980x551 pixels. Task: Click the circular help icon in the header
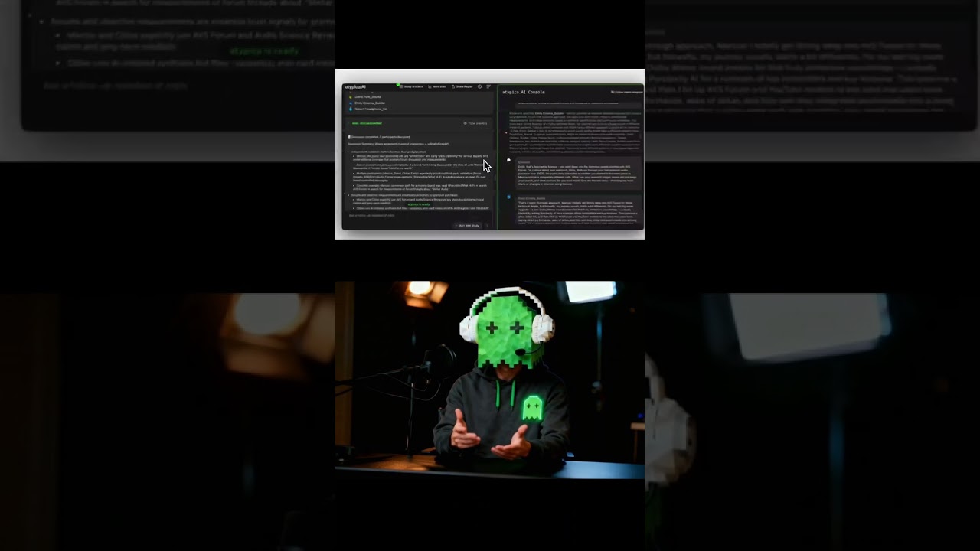(x=479, y=86)
